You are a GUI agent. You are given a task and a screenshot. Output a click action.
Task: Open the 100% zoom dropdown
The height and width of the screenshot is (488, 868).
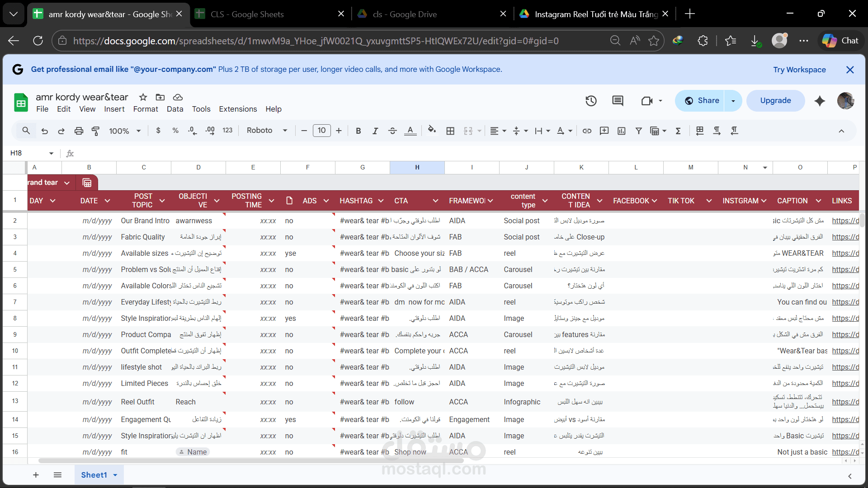coord(125,131)
